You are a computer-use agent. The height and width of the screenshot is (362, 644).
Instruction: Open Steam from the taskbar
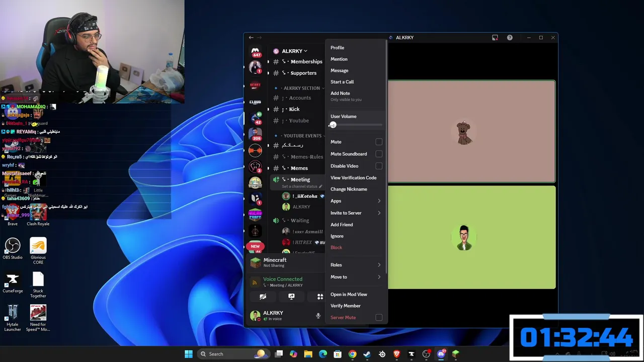[x=367, y=354]
